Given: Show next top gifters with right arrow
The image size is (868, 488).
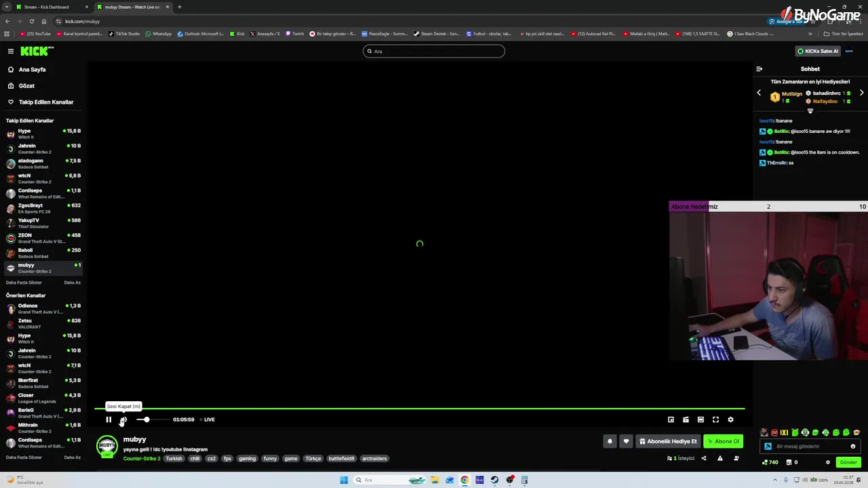Looking at the screenshot, I should (861, 93).
